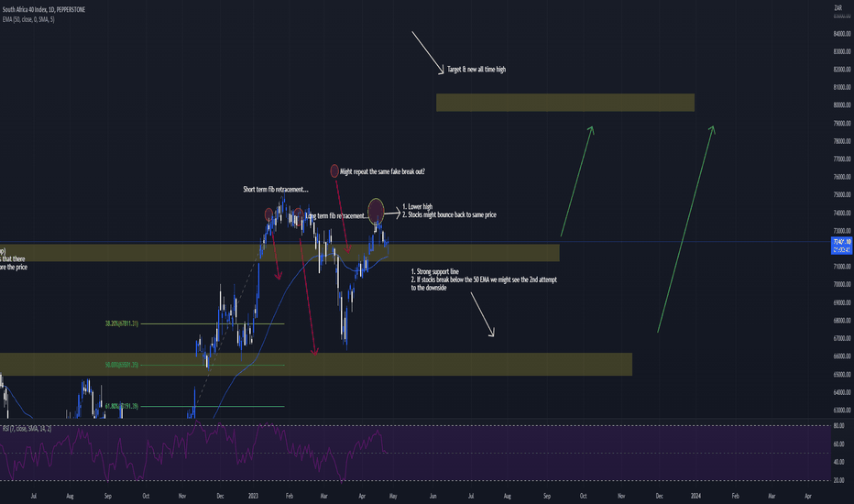854x504 pixels.
Task: Click the 66000.00 price axis label
Action: tap(842, 356)
